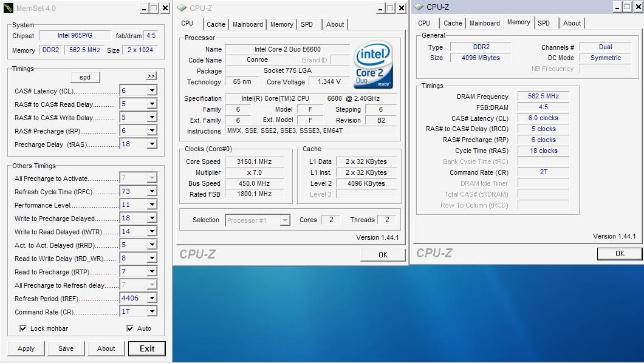Open the Write to Read Delayed (tWTR) dropdown
This screenshot has width=644, height=363.
tap(152, 231)
